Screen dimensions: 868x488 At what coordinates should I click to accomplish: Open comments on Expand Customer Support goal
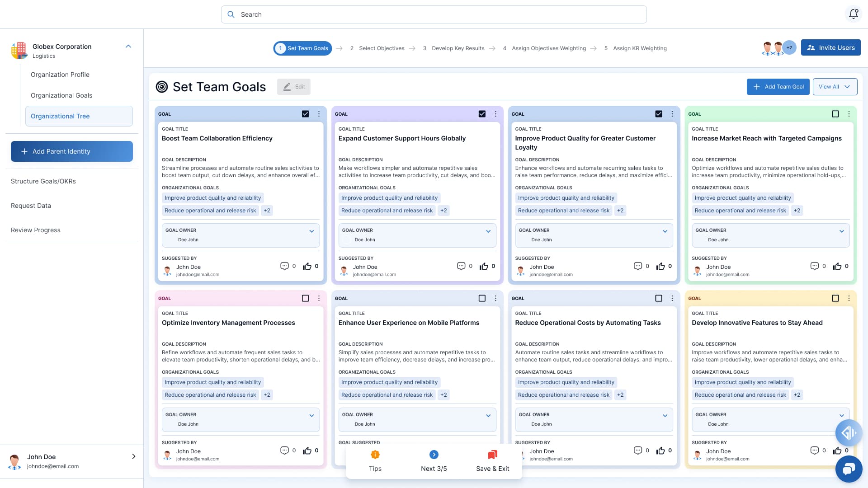[461, 266]
